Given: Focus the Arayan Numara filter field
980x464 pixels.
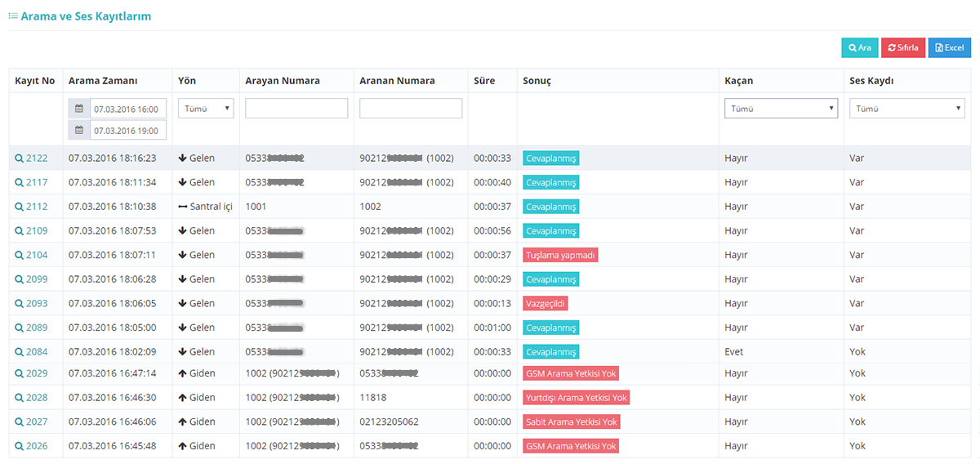Looking at the screenshot, I should pos(296,109).
